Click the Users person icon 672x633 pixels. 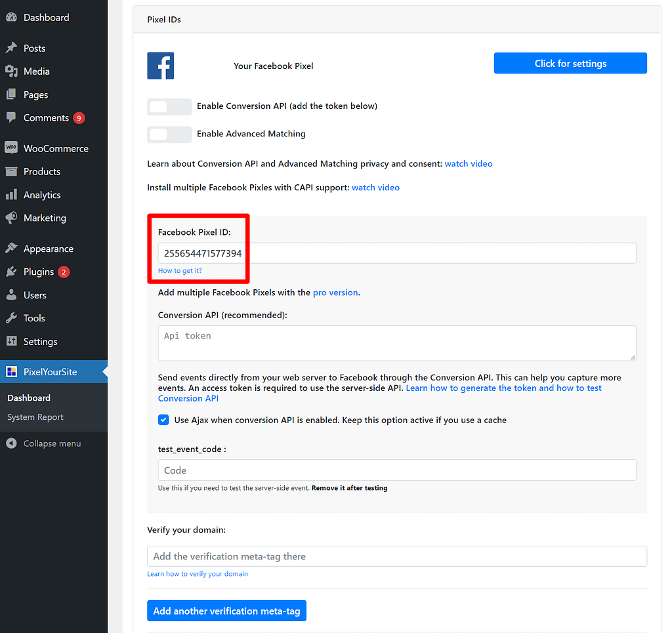12,295
